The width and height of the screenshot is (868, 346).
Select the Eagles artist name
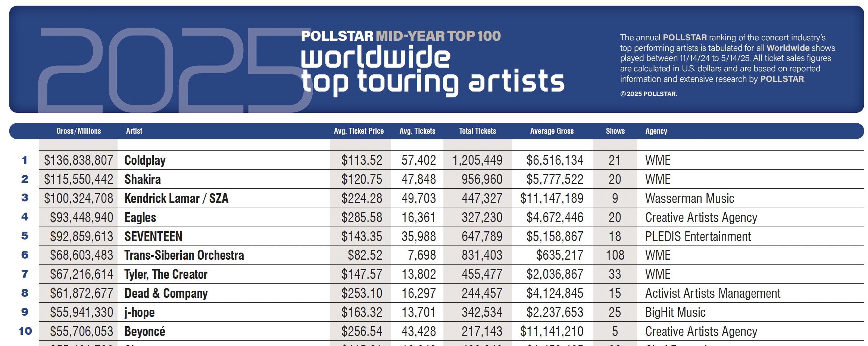pyautogui.click(x=140, y=217)
